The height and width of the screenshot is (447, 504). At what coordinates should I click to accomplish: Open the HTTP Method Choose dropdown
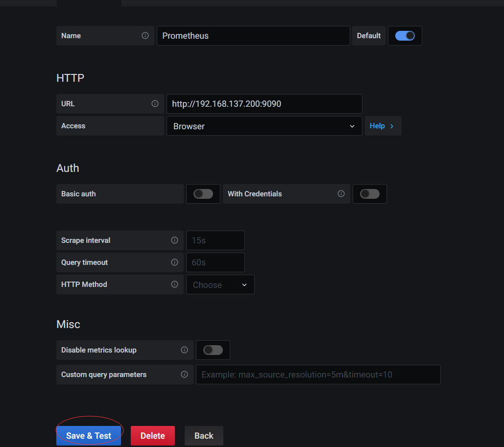(220, 284)
